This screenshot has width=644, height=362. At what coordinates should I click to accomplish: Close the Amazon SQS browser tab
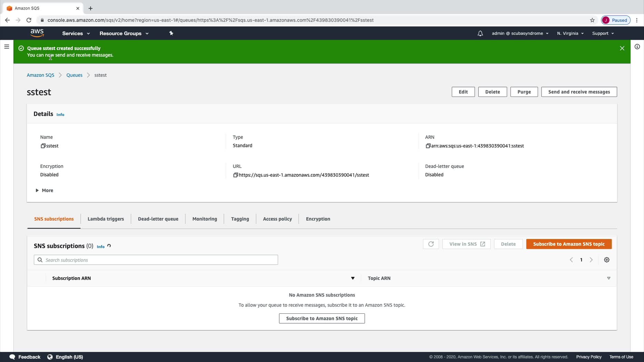[78, 8]
